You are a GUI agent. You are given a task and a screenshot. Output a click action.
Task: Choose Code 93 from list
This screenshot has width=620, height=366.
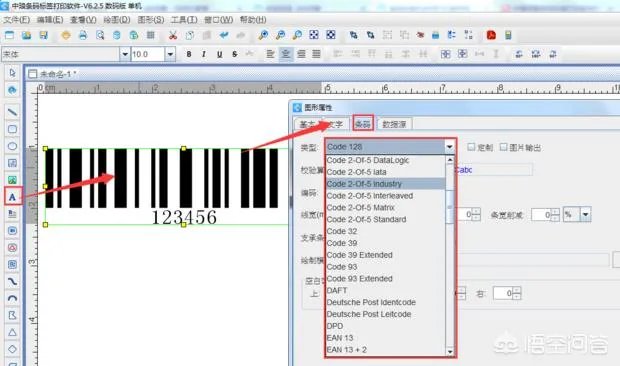[x=386, y=267]
